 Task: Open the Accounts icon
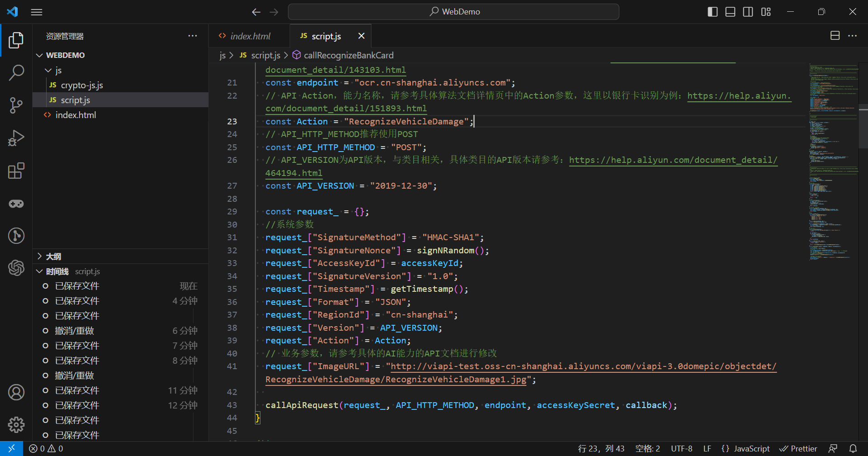click(x=16, y=392)
